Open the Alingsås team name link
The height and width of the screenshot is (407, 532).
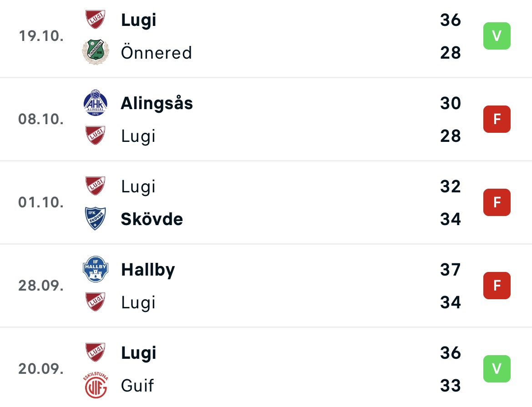[x=157, y=103]
